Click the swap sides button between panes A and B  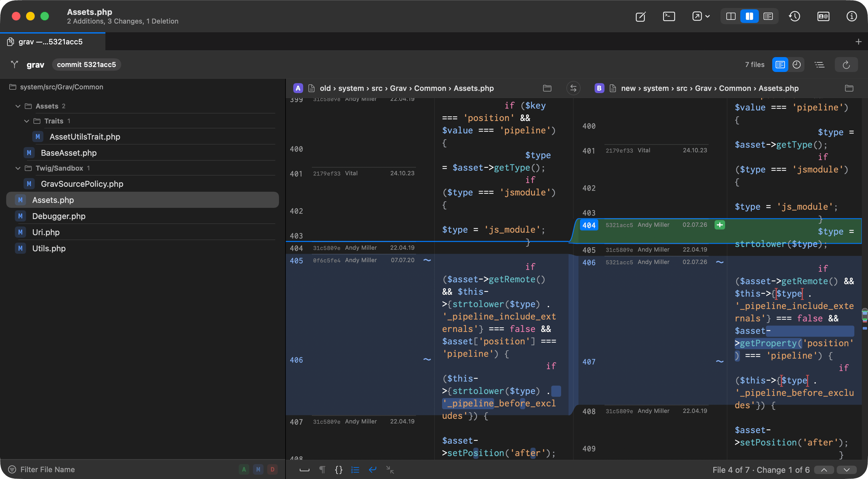pos(573,88)
